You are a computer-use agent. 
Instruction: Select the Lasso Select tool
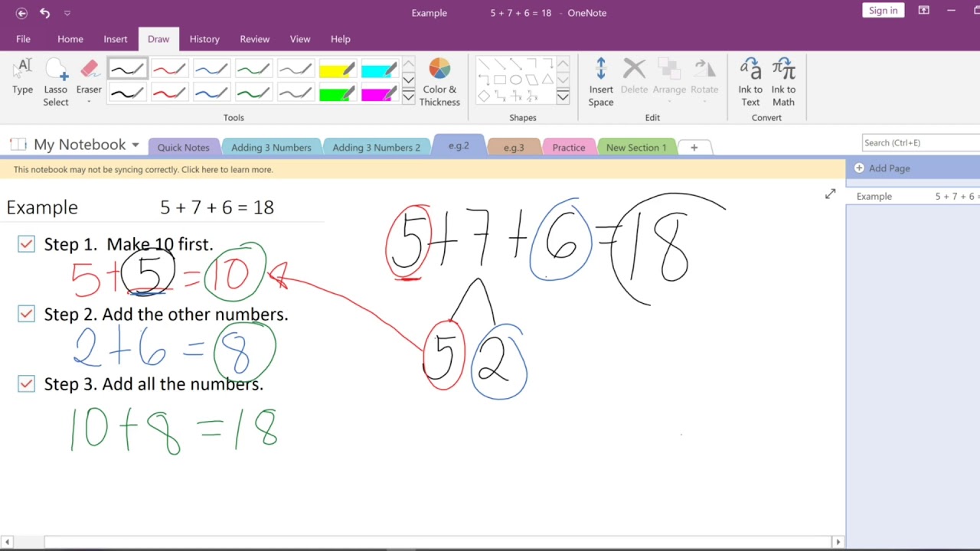tap(56, 83)
